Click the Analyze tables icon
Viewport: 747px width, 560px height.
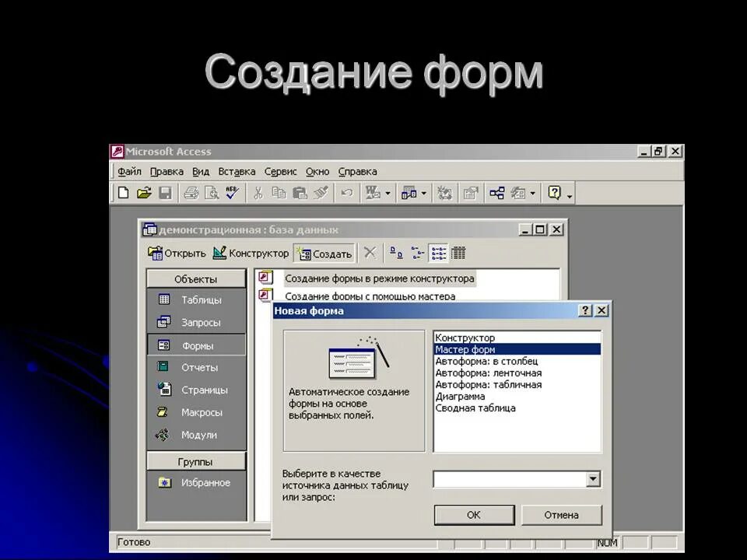point(409,193)
